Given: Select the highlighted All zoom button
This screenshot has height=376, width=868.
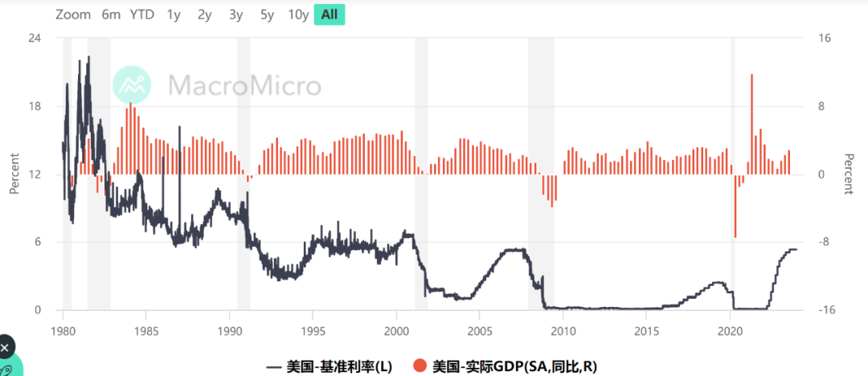Looking at the screenshot, I should (330, 15).
